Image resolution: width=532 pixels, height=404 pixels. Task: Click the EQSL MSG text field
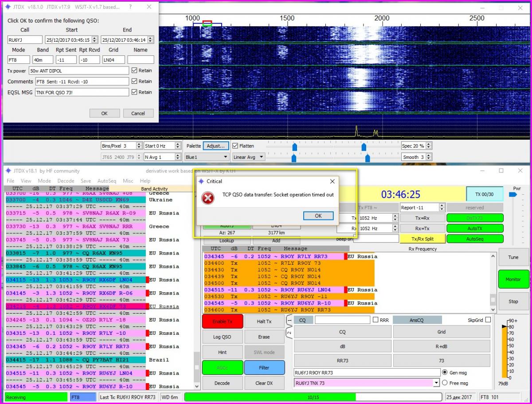coord(82,92)
